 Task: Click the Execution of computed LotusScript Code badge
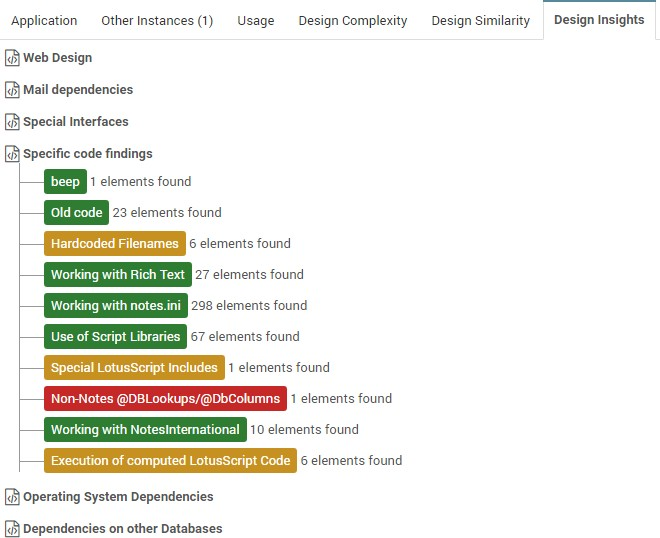click(170, 461)
